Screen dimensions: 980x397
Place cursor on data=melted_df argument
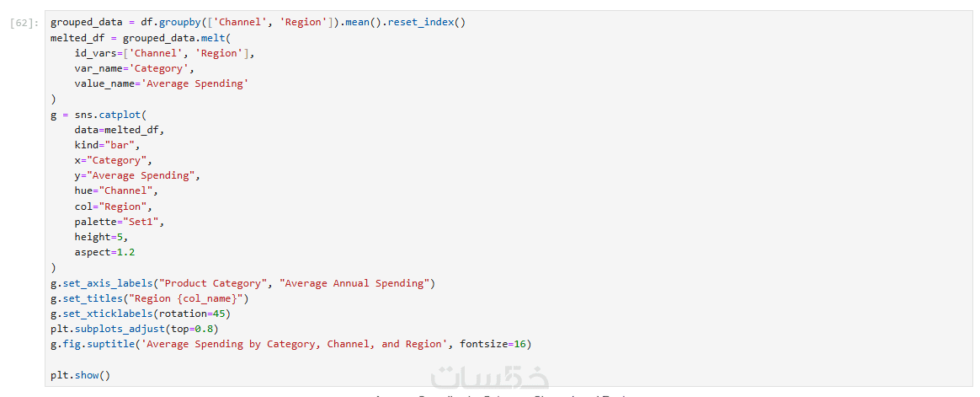[119, 130]
